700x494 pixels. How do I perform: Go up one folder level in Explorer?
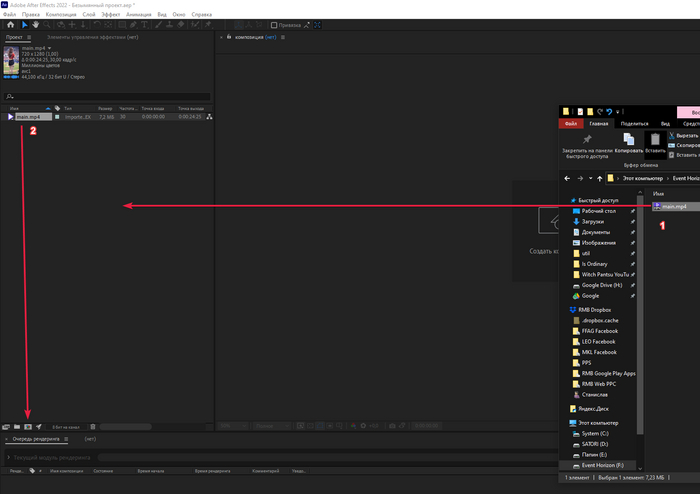(600, 179)
